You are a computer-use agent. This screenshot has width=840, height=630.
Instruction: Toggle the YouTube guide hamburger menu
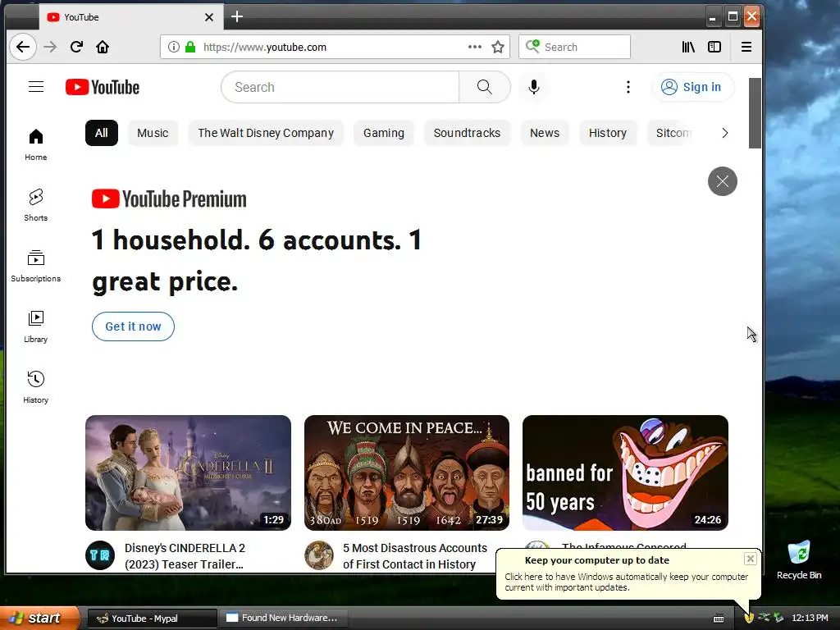tap(36, 87)
